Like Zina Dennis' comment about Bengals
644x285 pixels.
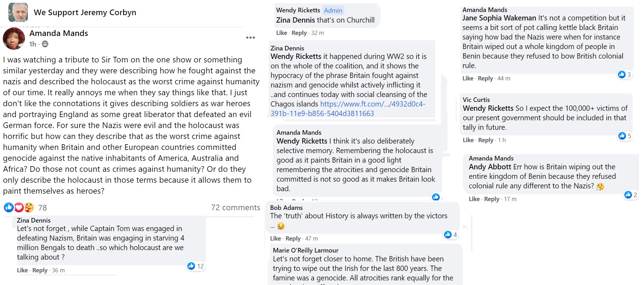pos(22,270)
